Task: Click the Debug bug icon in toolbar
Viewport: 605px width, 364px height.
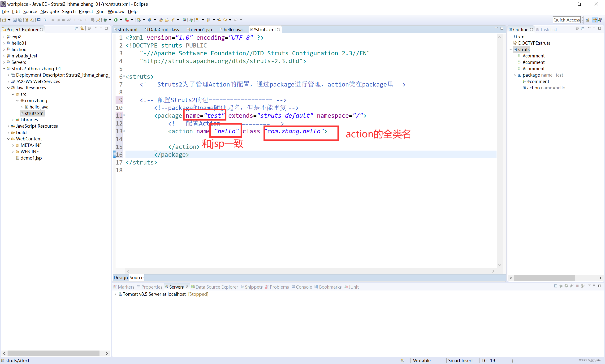Action: [x=105, y=20]
